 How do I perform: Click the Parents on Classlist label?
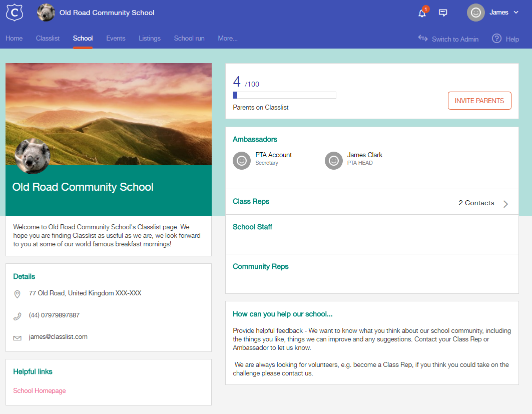tap(261, 107)
